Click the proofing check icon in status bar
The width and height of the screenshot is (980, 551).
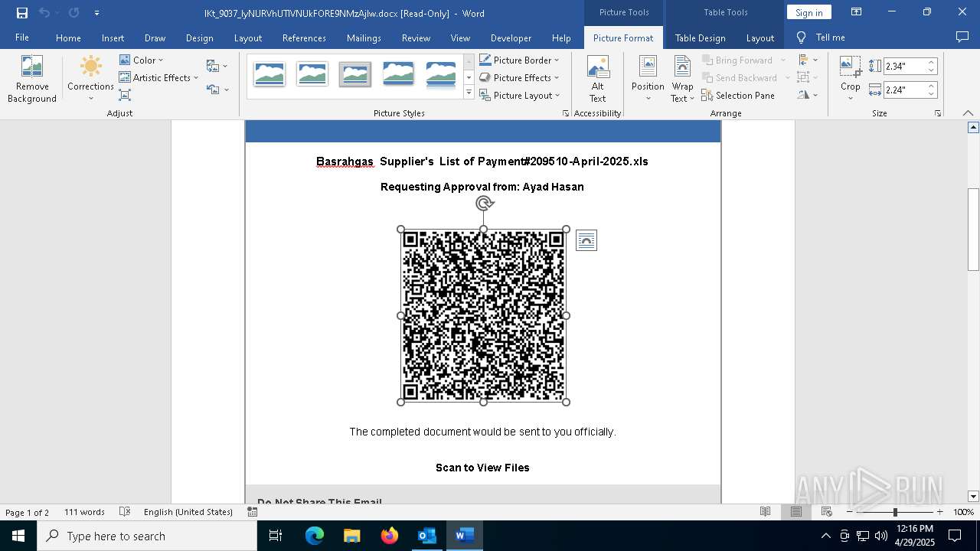point(125,512)
